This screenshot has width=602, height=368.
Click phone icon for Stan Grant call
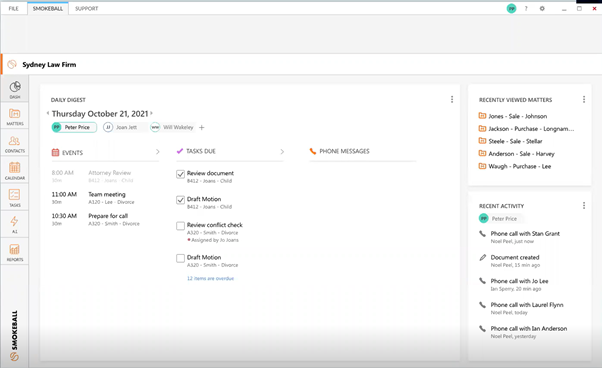(x=483, y=233)
